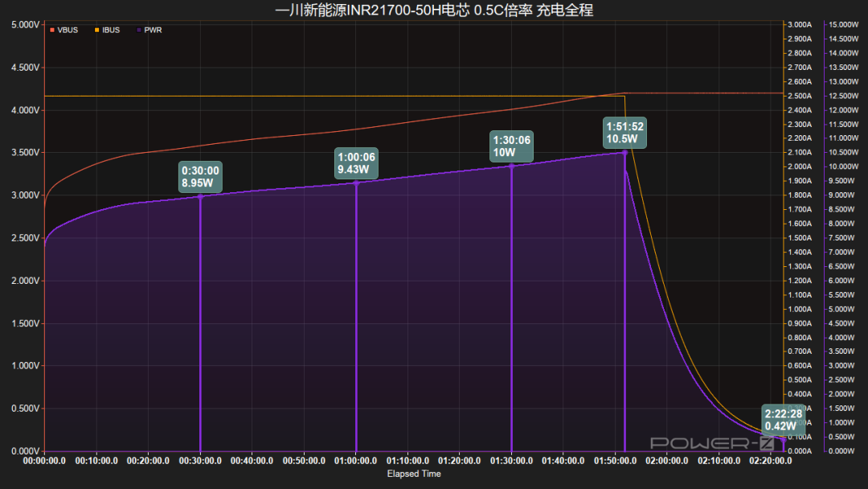Click the 2.500V voltage axis label
This screenshot has height=489, width=868.
point(26,238)
